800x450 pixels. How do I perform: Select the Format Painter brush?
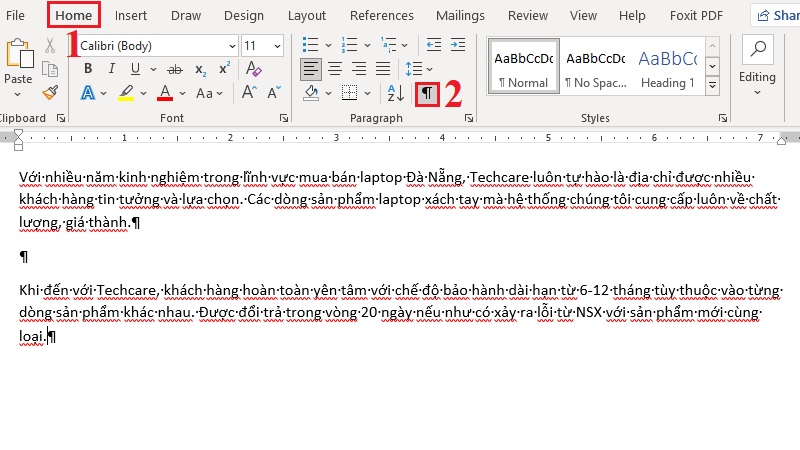click(x=50, y=92)
